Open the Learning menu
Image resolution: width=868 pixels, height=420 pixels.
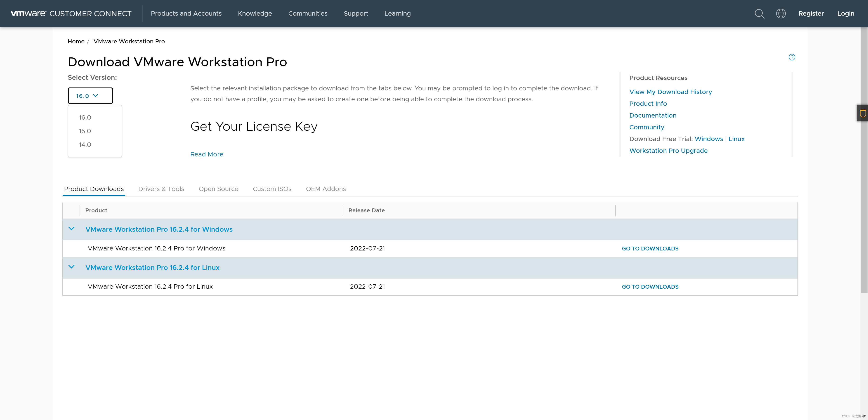(397, 14)
